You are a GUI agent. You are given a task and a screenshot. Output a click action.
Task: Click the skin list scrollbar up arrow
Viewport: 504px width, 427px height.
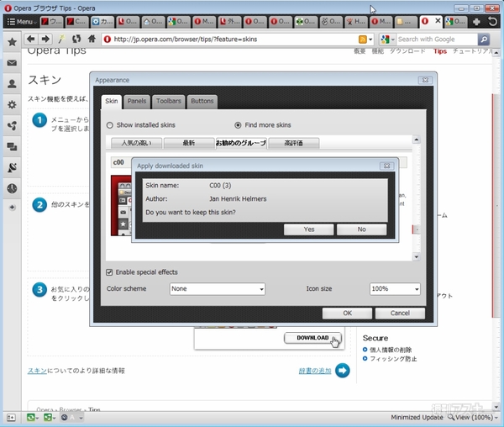click(417, 140)
